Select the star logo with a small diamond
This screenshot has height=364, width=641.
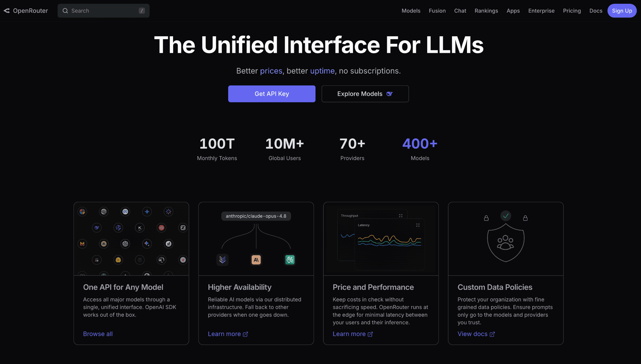[147, 244]
